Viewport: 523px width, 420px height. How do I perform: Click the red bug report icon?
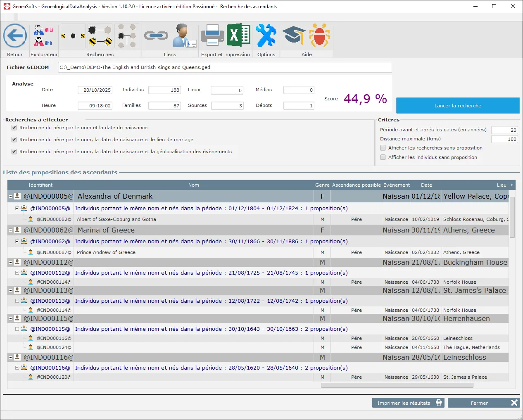(x=319, y=36)
